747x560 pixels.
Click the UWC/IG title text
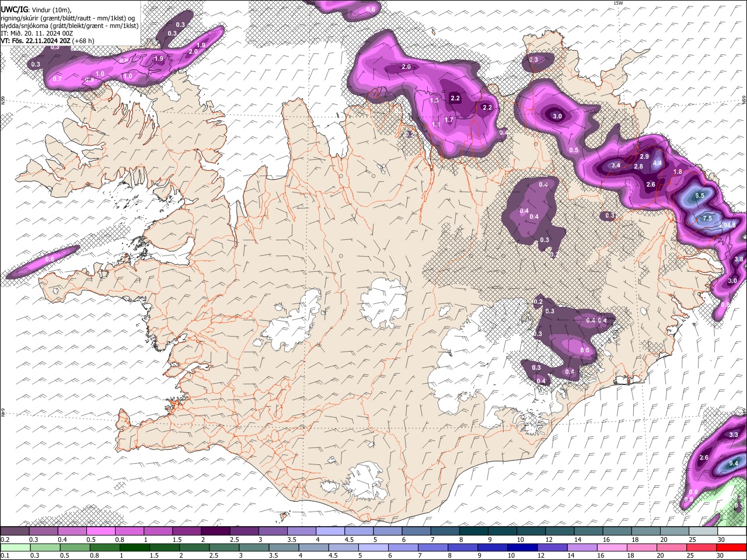click(13, 9)
